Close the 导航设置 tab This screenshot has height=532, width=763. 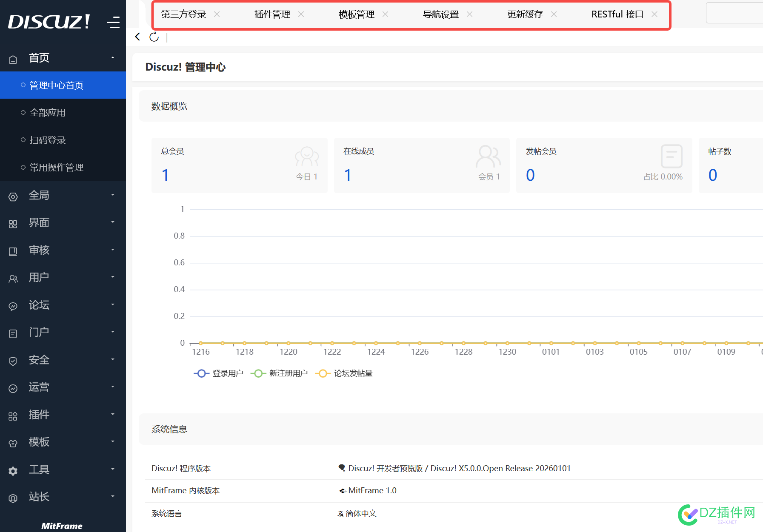click(x=469, y=14)
